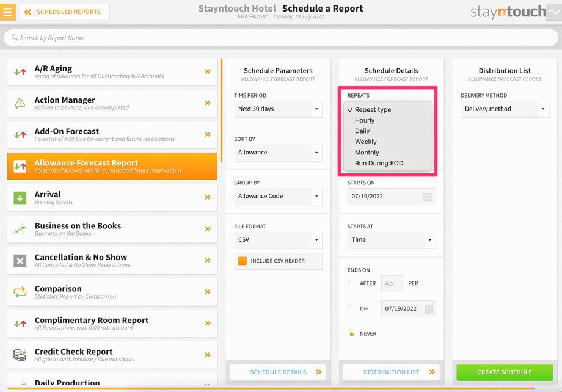Expand Business on the Books chevron
This screenshot has height=392, width=562.
pos(208,229)
